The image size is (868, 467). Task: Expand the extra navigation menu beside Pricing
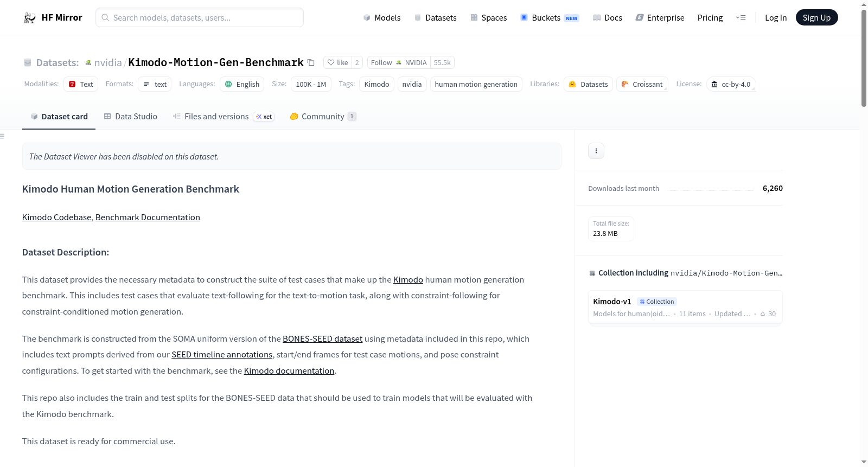point(741,17)
